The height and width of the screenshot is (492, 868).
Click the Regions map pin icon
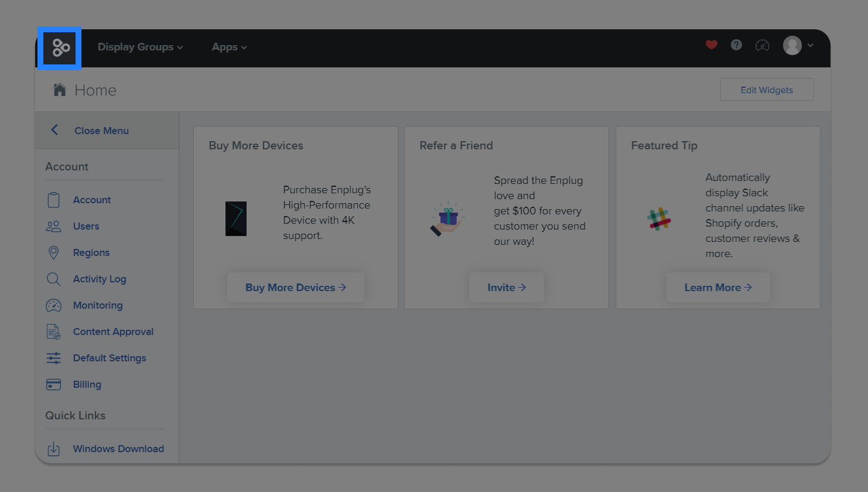[x=53, y=252]
